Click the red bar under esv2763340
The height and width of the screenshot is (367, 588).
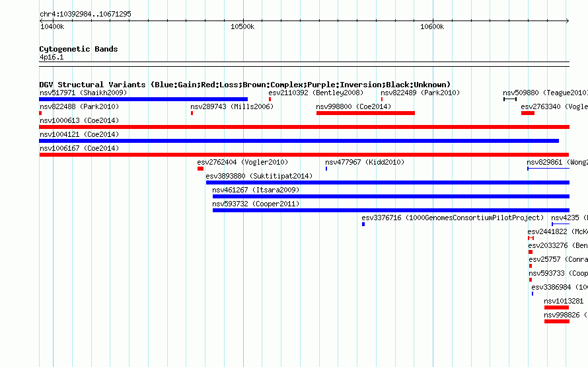tap(528, 113)
